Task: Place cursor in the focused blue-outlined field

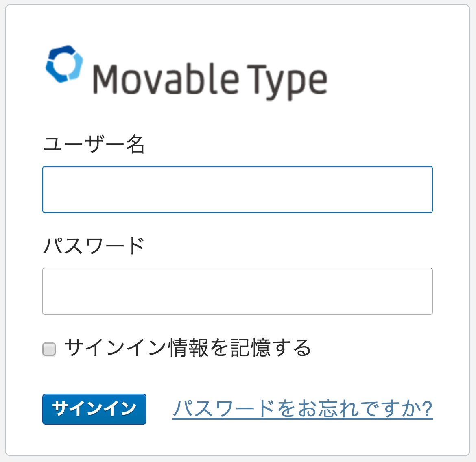Action: coord(237,190)
